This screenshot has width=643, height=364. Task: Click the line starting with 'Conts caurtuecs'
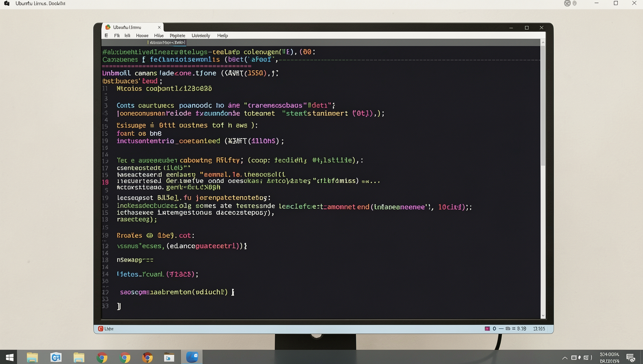226,105
